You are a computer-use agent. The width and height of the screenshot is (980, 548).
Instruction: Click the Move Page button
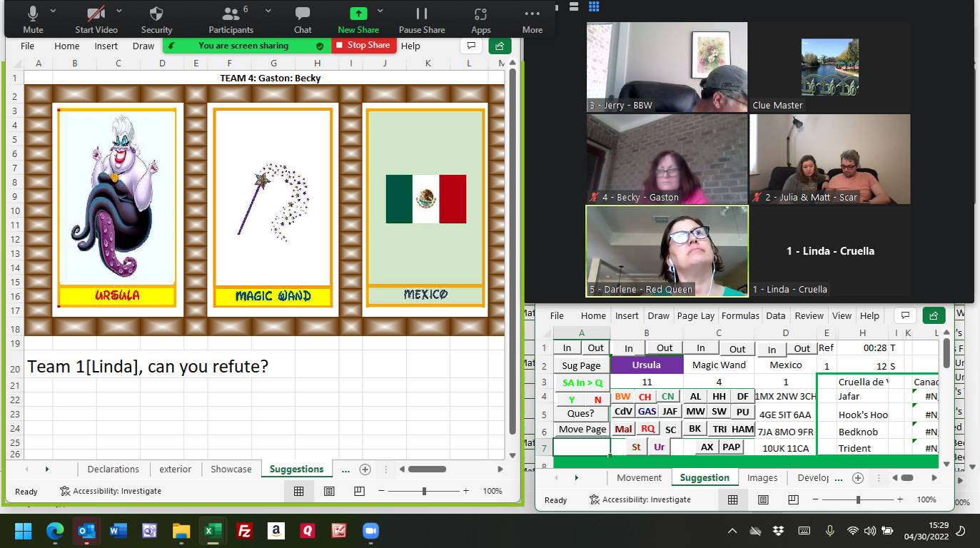(582, 430)
